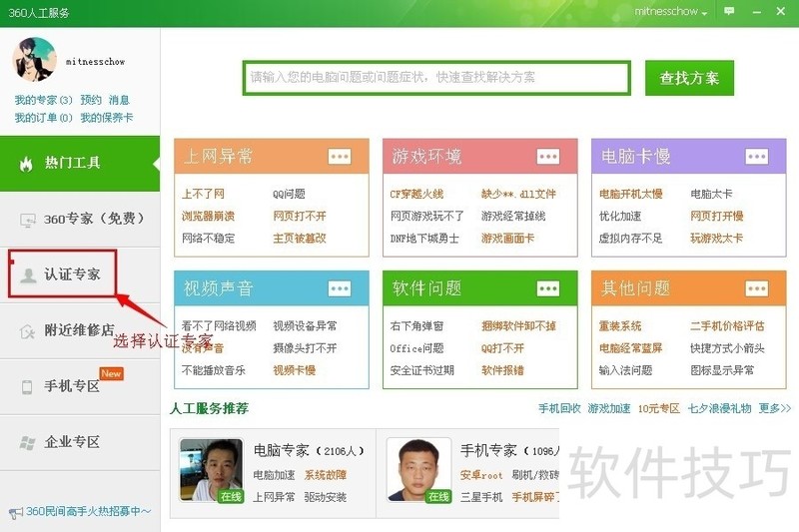Focus the problem search input field
The height and width of the screenshot is (532, 799).
[436, 78]
